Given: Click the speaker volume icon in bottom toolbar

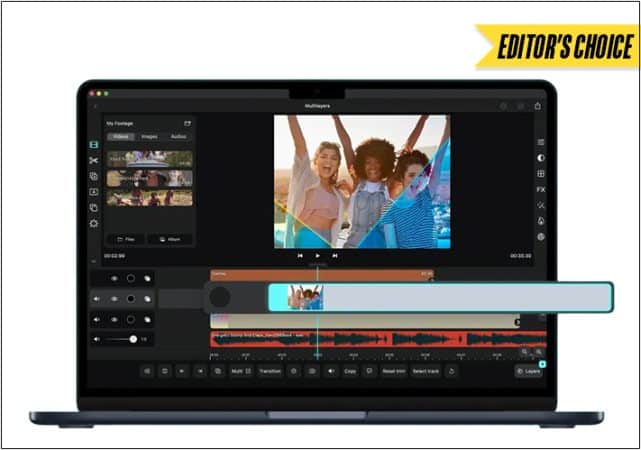Looking at the screenshot, I should tap(331, 371).
